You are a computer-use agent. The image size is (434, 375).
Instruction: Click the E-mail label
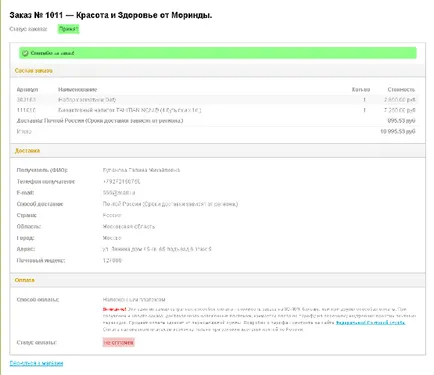(x=25, y=193)
